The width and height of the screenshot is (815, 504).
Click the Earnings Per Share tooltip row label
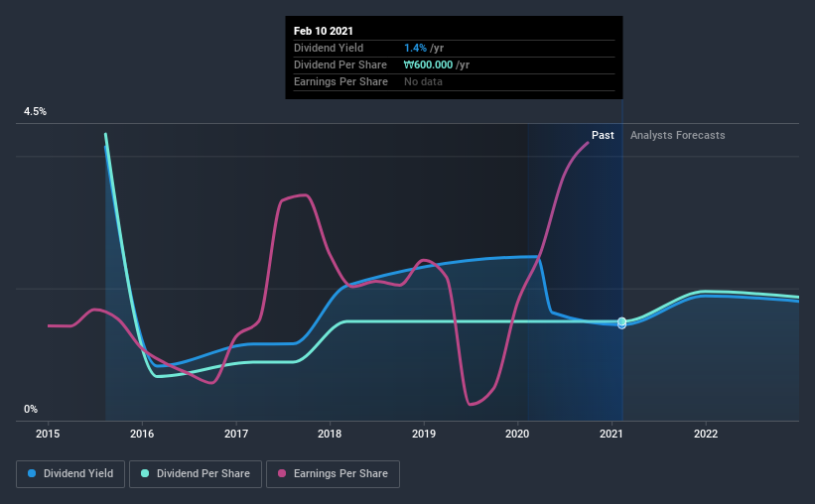pos(340,81)
